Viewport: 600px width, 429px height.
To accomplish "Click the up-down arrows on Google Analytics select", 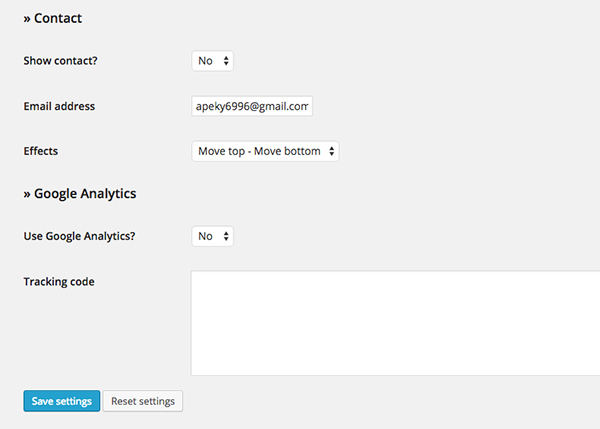I will (227, 237).
